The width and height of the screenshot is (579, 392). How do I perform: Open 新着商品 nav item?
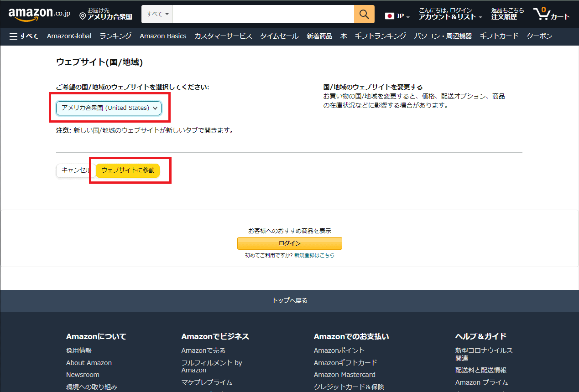tap(319, 36)
